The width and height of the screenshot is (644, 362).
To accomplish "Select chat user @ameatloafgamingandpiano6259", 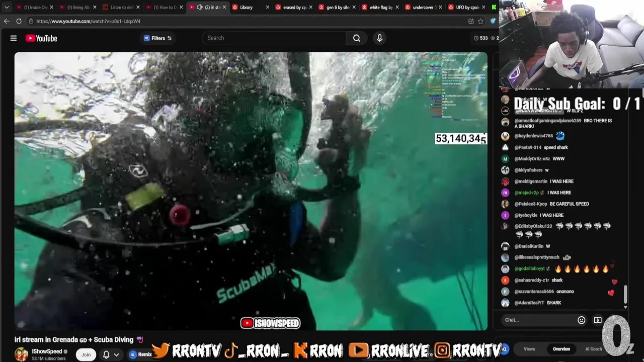I will pyautogui.click(x=548, y=121).
